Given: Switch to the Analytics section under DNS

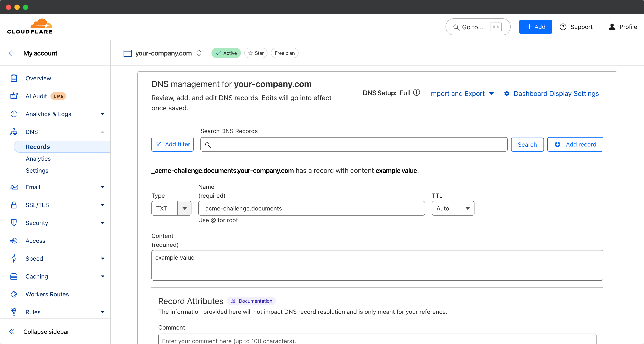Looking at the screenshot, I should click(38, 159).
